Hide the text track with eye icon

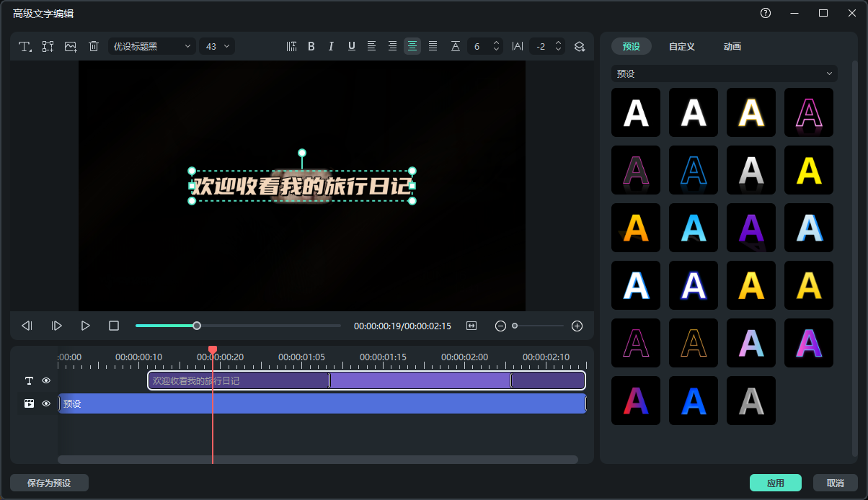point(46,380)
